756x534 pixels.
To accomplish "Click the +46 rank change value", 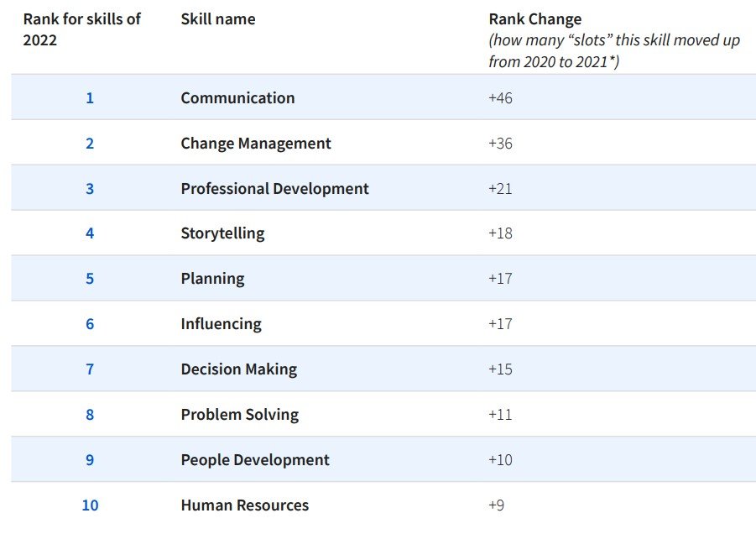I will pyautogui.click(x=500, y=98).
